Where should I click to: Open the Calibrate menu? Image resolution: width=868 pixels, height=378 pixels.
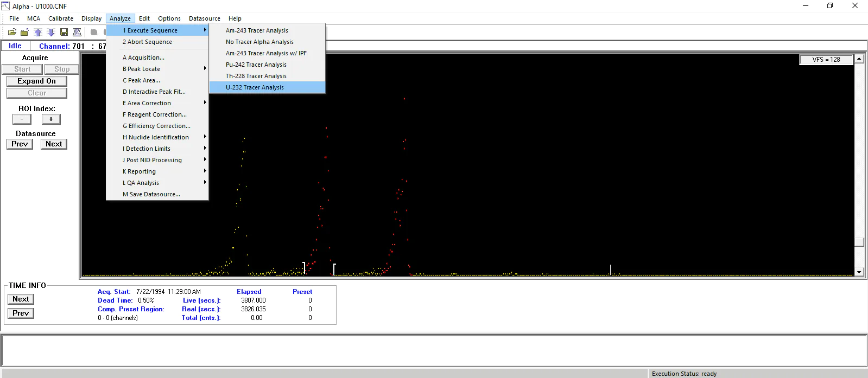pos(61,18)
